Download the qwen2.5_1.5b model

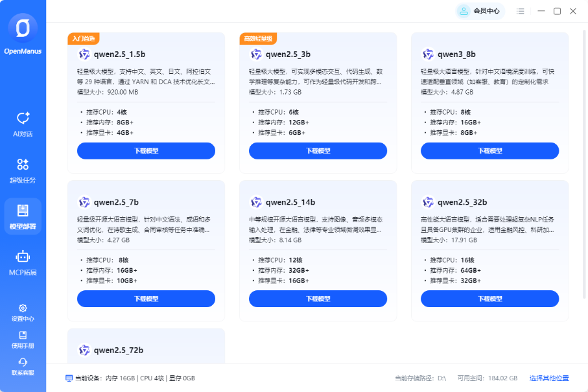pyautogui.click(x=146, y=150)
